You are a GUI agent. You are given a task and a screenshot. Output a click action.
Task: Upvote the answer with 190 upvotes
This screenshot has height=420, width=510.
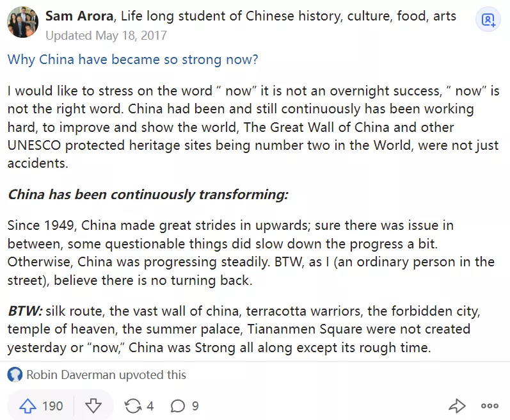tap(28, 406)
